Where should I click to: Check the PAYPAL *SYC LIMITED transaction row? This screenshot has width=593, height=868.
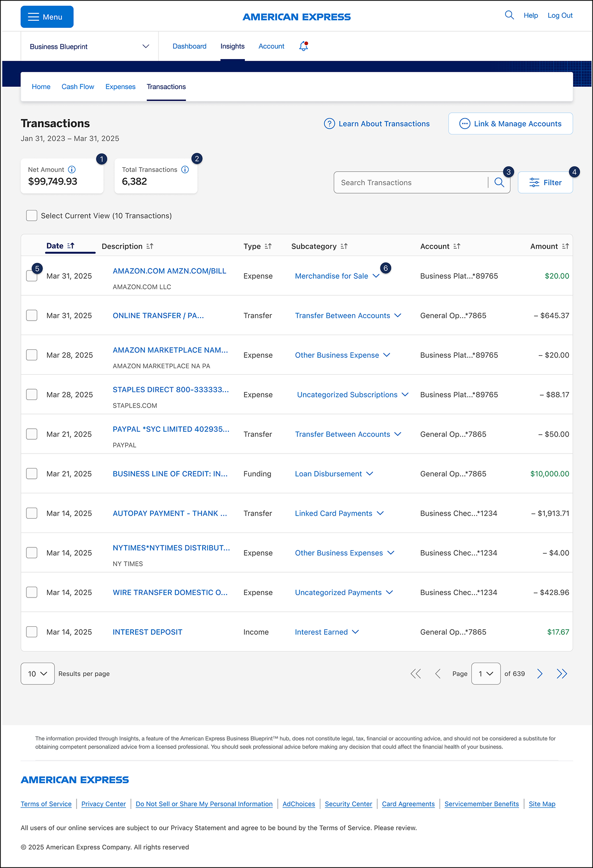(32, 434)
